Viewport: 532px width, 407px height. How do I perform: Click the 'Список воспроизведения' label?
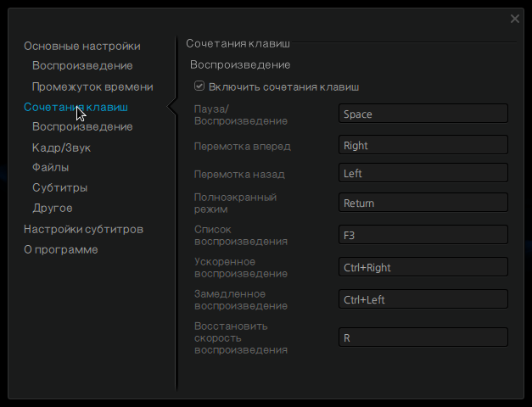click(241, 236)
